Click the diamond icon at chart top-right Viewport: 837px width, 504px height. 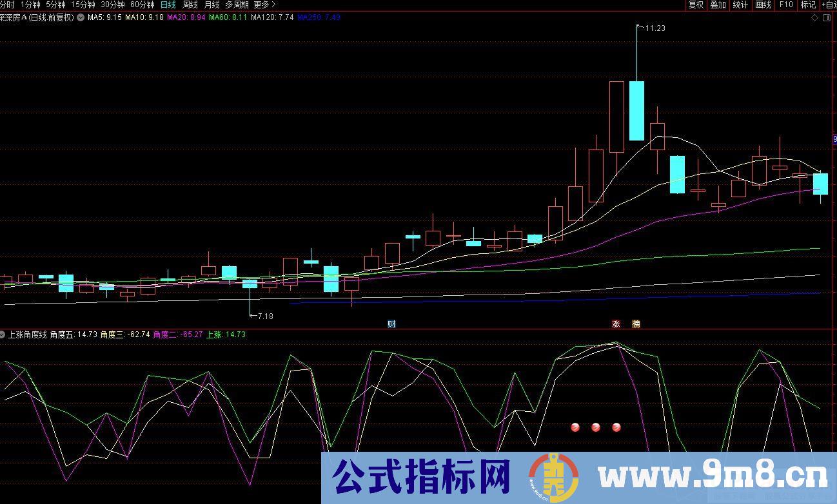pos(815,18)
